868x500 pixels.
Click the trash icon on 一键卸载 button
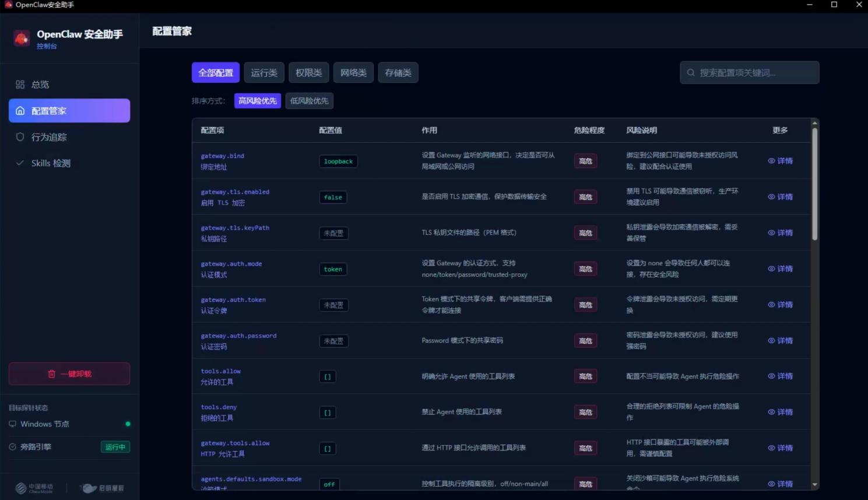point(52,374)
